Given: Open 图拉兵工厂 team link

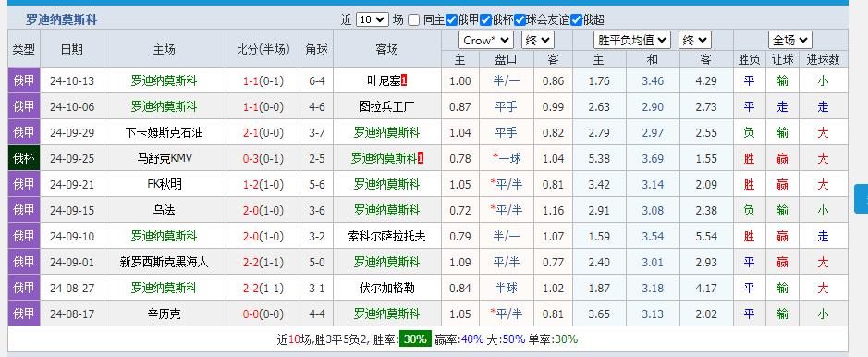Looking at the screenshot, I should point(387,107).
